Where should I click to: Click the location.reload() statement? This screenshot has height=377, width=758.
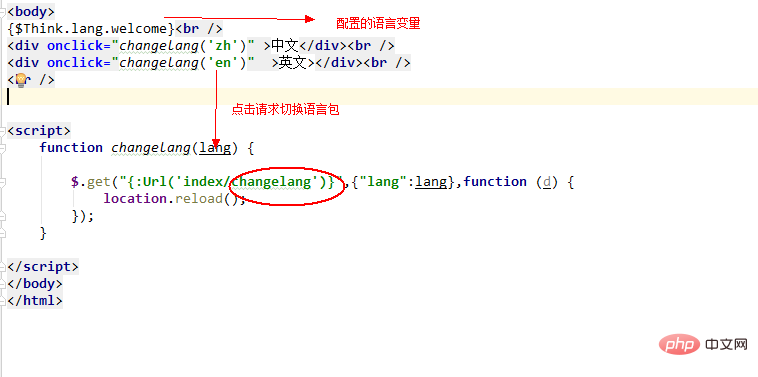(x=175, y=199)
